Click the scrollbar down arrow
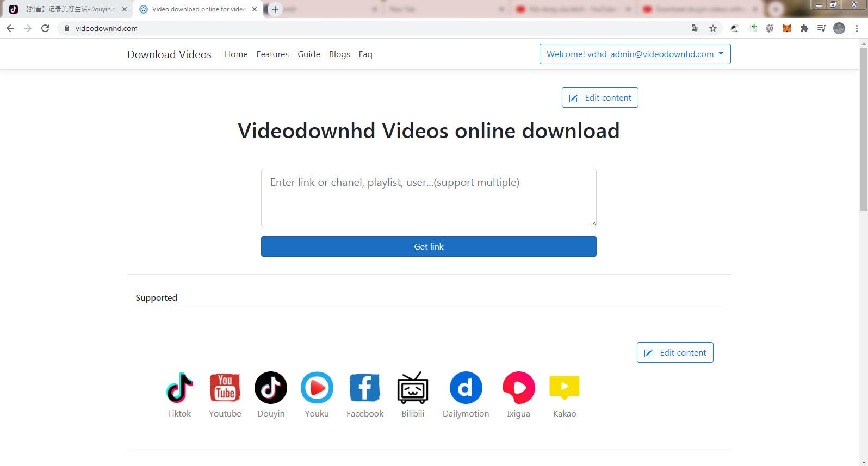Image resolution: width=868 pixels, height=466 pixels. [863, 463]
